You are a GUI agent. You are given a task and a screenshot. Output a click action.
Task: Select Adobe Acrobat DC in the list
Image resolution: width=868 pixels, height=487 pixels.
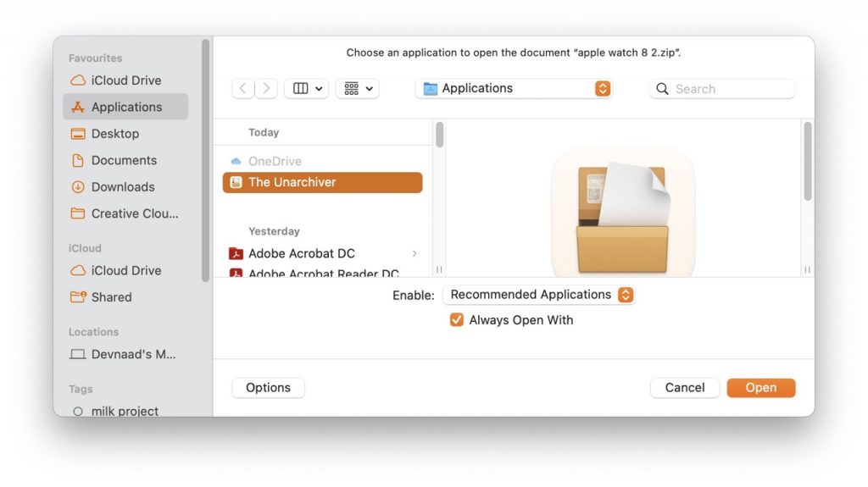(x=322, y=253)
